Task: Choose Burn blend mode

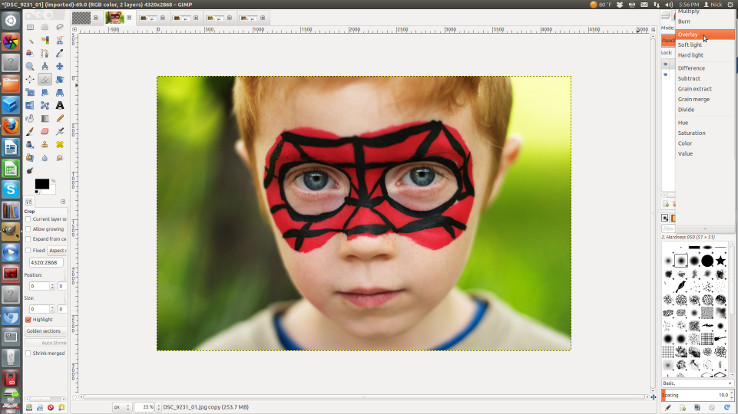Action: click(x=705, y=22)
